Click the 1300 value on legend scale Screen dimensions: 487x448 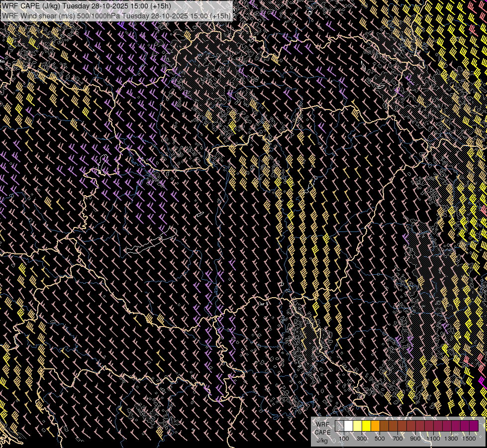[451, 439]
